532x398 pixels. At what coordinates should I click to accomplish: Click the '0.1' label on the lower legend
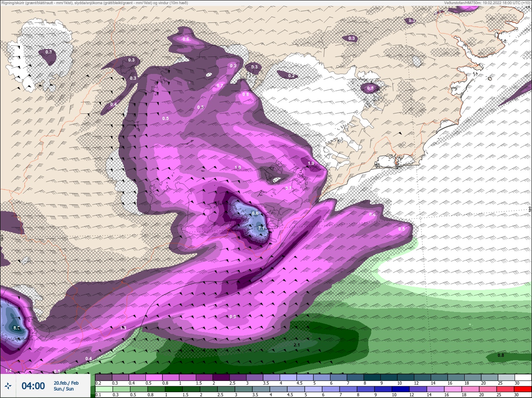pos(98,395)
